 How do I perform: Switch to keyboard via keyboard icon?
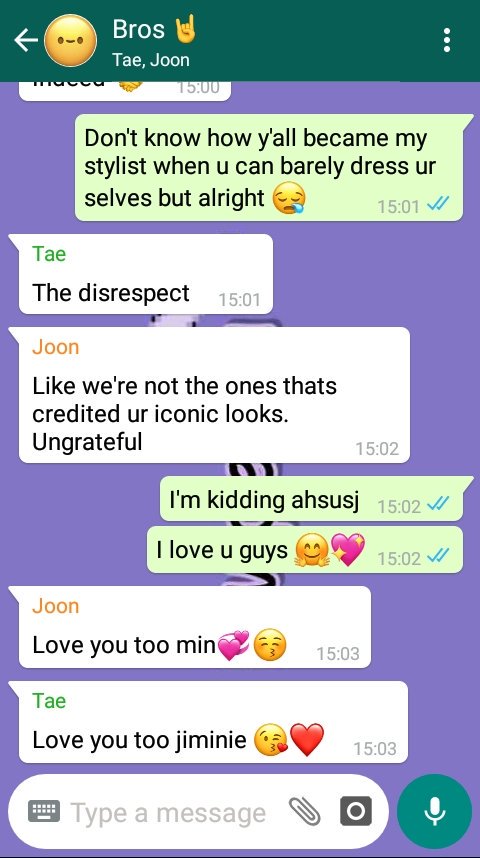coord(44,811)
